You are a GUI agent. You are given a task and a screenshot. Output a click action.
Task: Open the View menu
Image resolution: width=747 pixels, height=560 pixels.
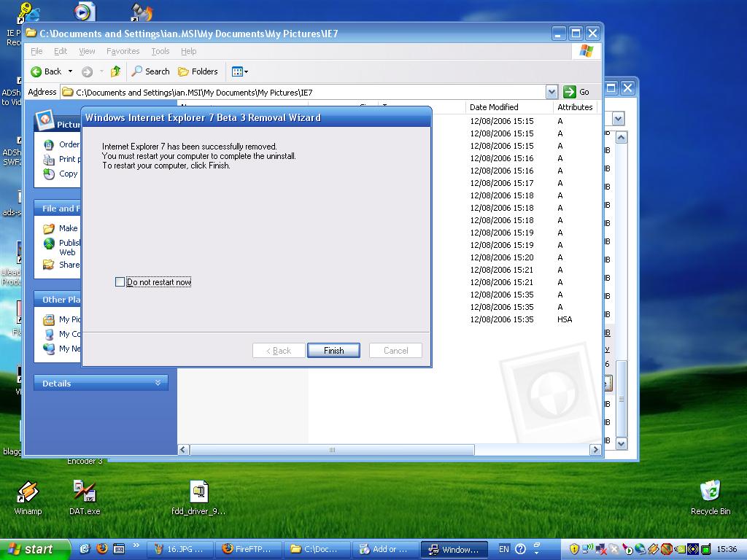pyautogui.click(x=87, y=51)
